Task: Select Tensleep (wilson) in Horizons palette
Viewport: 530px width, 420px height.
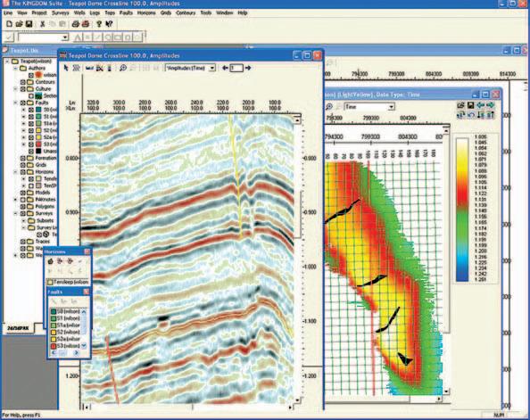Action: [x=69, y=282]
